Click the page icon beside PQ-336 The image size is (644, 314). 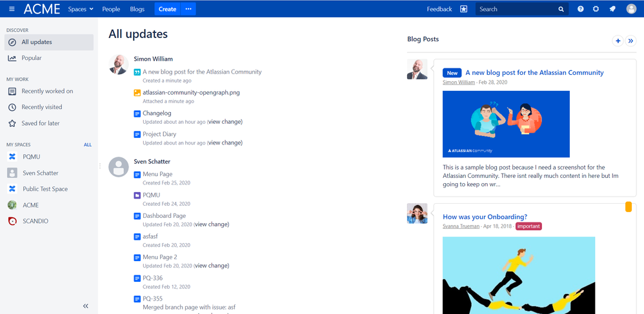[137, 279]
